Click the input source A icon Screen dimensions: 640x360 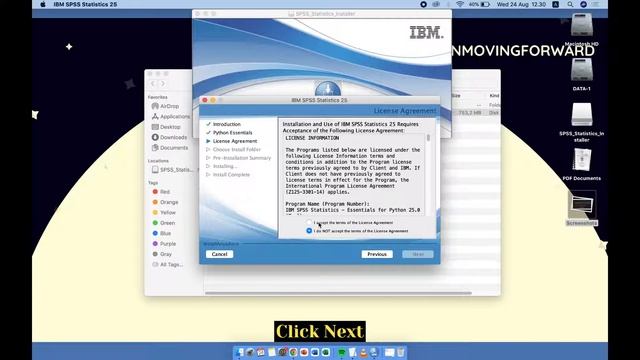coord(556,4)
